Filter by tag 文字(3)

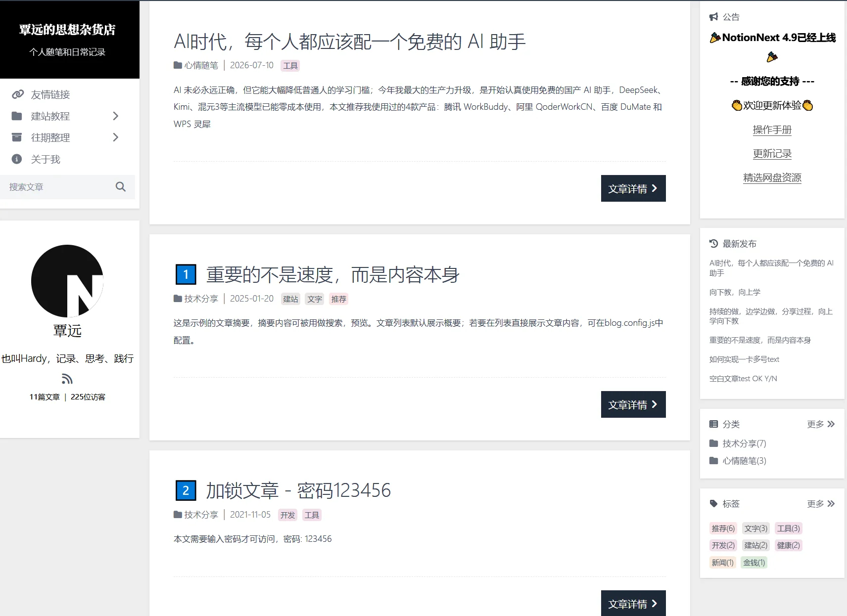pyautogui.click(x=756, y=528)
